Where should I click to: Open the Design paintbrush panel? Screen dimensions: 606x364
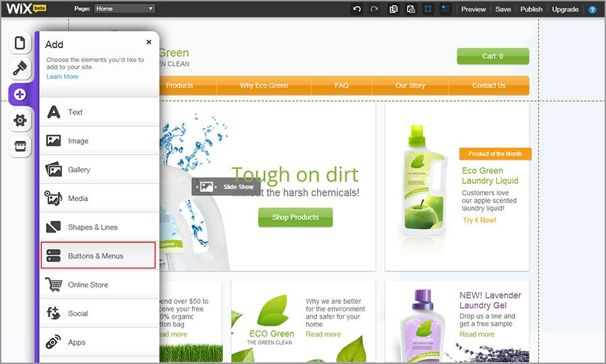[x=20, y=69]
